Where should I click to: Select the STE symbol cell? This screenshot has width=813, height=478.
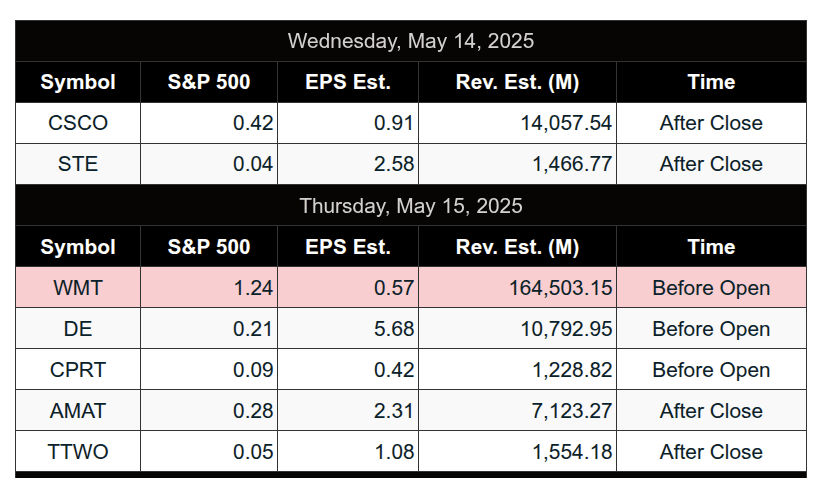pos(78,164)
